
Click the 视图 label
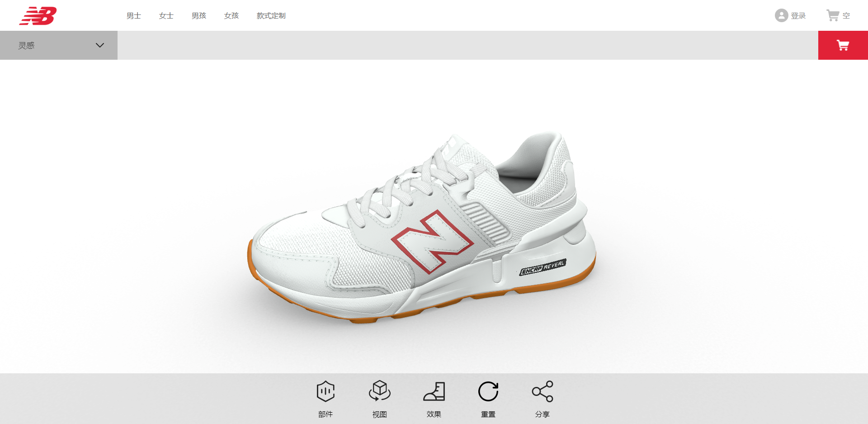click(x=380, y=414)
